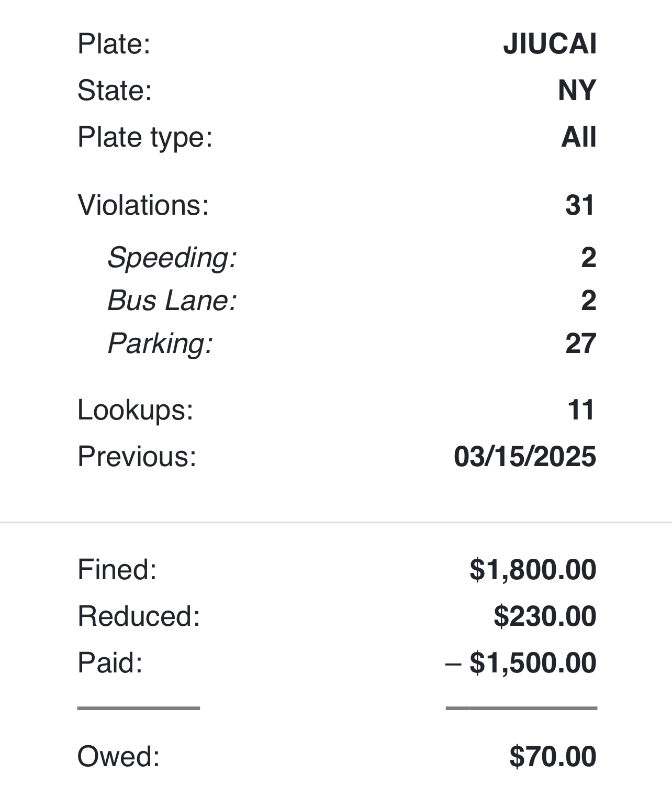This screenshot has width=672, height=796.
Task: Click the Owed label
Action: point(118,756)
